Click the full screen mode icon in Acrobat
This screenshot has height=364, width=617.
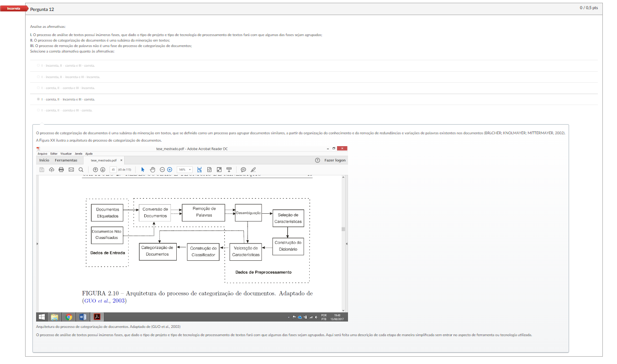219,169
